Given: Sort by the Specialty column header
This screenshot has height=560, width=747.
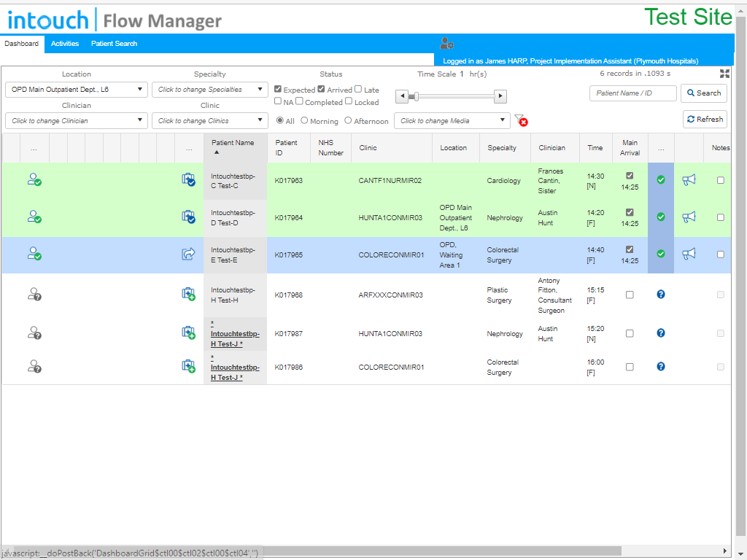Looking at the screenshot, I should pos(502,147).
